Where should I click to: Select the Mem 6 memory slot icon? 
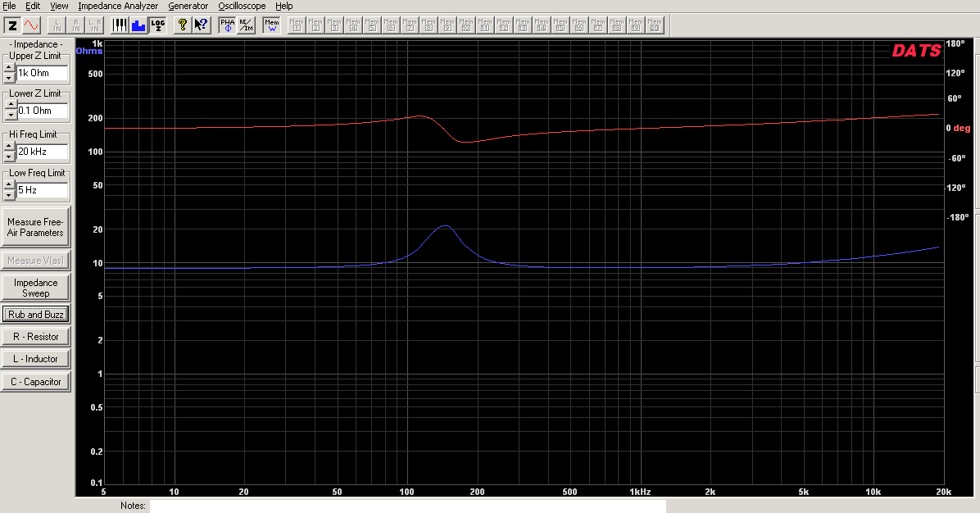(391, 25)
